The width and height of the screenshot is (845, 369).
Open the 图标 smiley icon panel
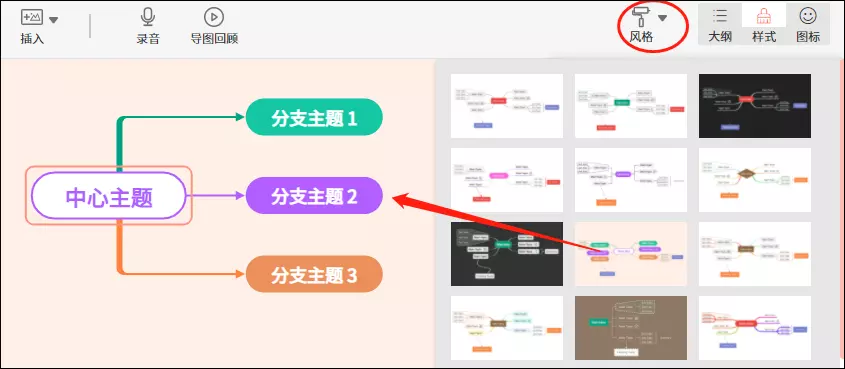[808, 24]
